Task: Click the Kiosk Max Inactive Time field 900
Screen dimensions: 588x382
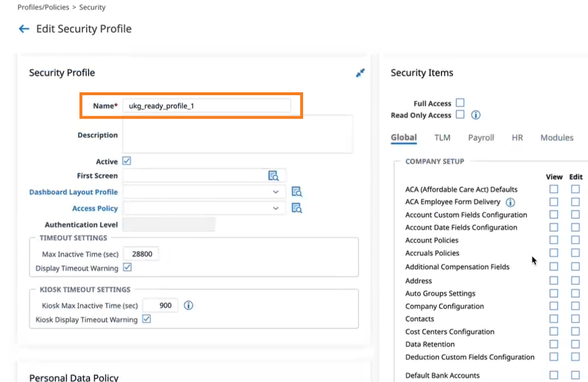Action: point(160,305)
